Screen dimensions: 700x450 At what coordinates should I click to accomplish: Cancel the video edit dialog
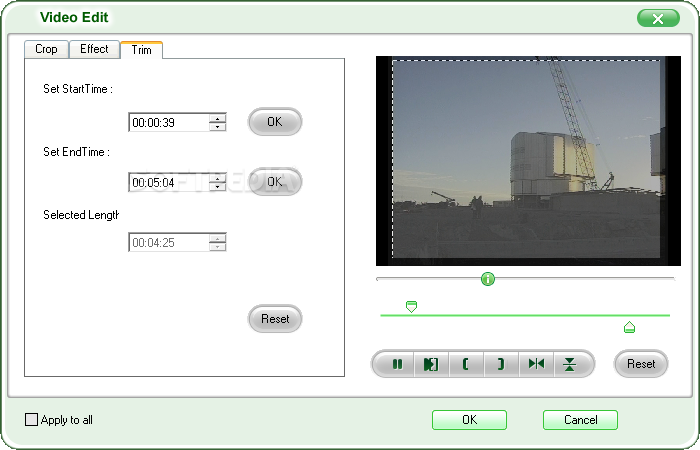580,420
